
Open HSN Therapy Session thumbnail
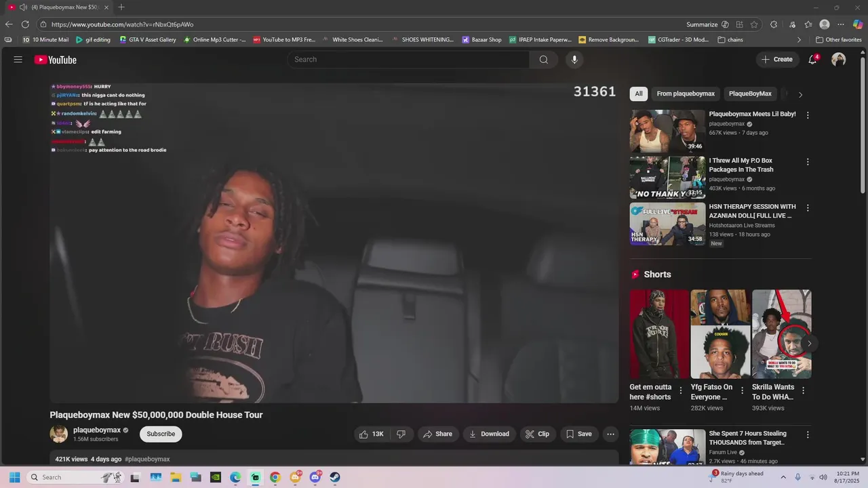667,224
